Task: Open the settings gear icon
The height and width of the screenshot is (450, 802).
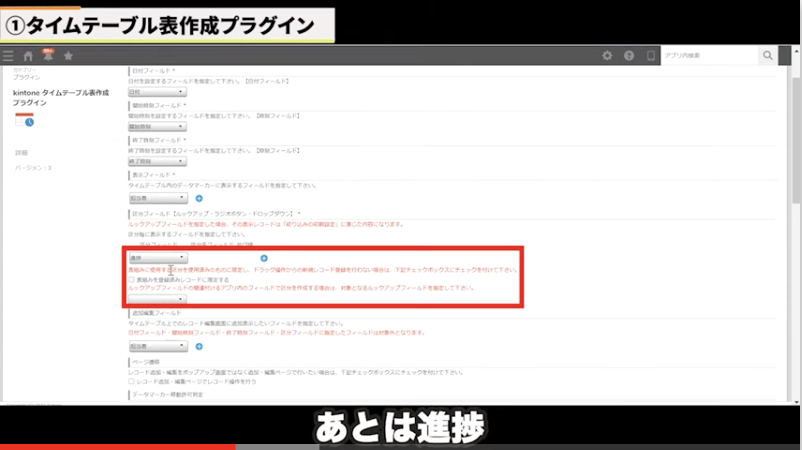Action: (607, 56)
